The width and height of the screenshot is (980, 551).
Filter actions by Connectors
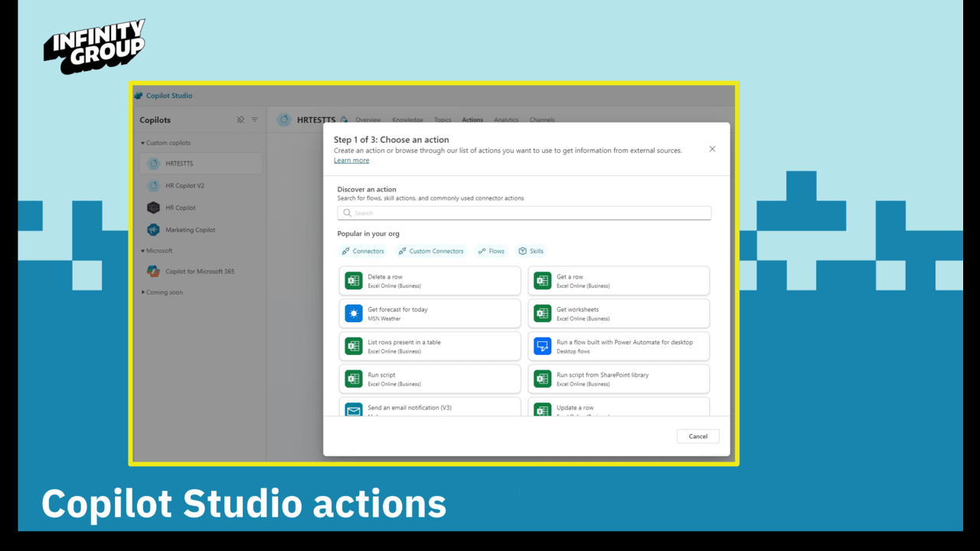363,251
